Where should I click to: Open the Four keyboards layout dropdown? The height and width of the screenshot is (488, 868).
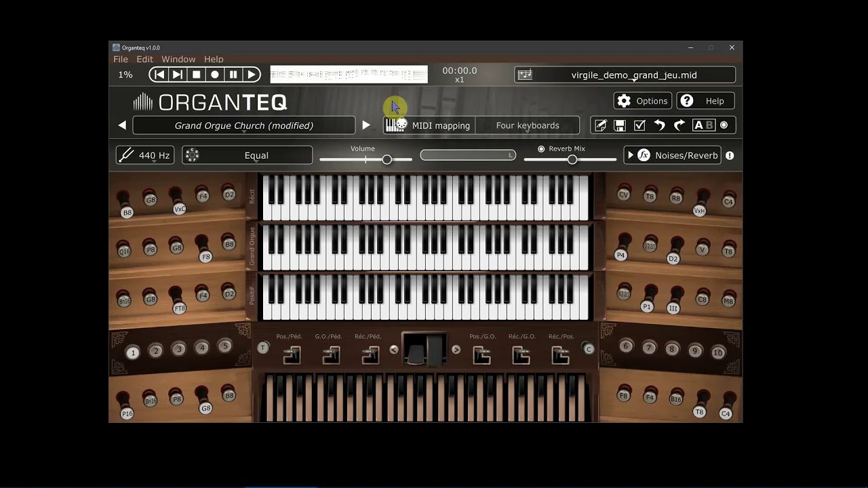(x=528, y=125)
